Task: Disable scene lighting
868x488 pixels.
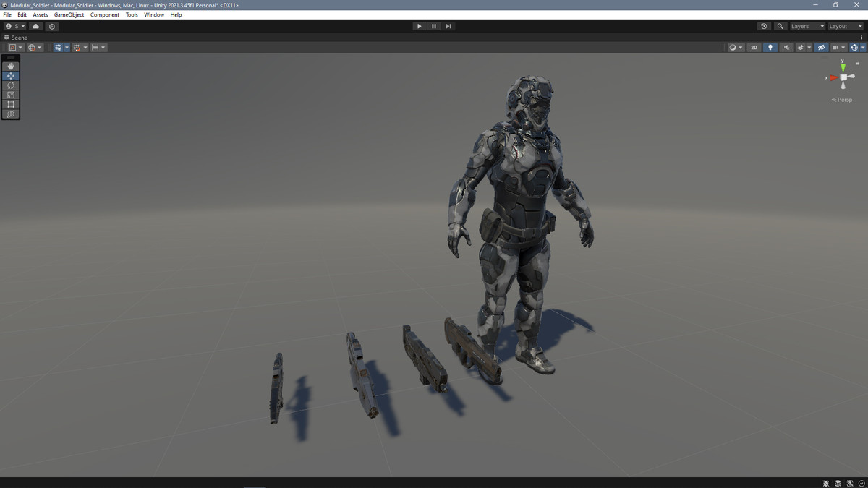Action: [770, 47]
